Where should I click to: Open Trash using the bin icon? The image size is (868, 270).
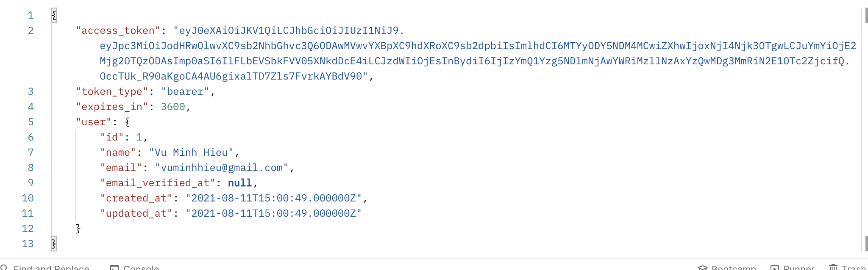(834, 267)
